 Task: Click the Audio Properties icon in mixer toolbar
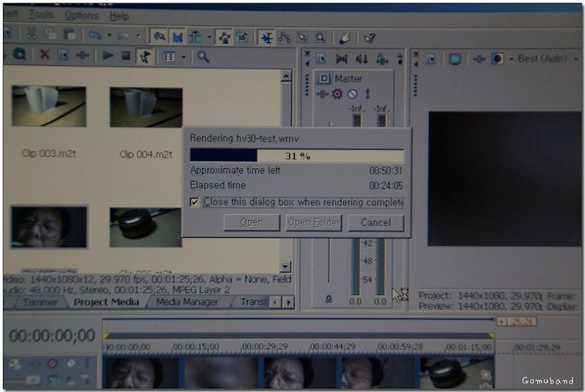[321, 58]
